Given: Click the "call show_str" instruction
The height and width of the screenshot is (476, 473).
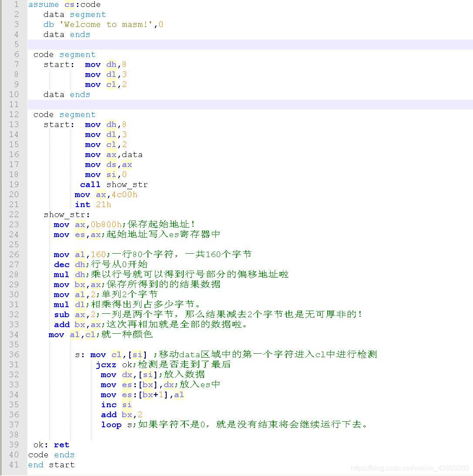Looking at the screenshot, I should click(x=113, y=184).
